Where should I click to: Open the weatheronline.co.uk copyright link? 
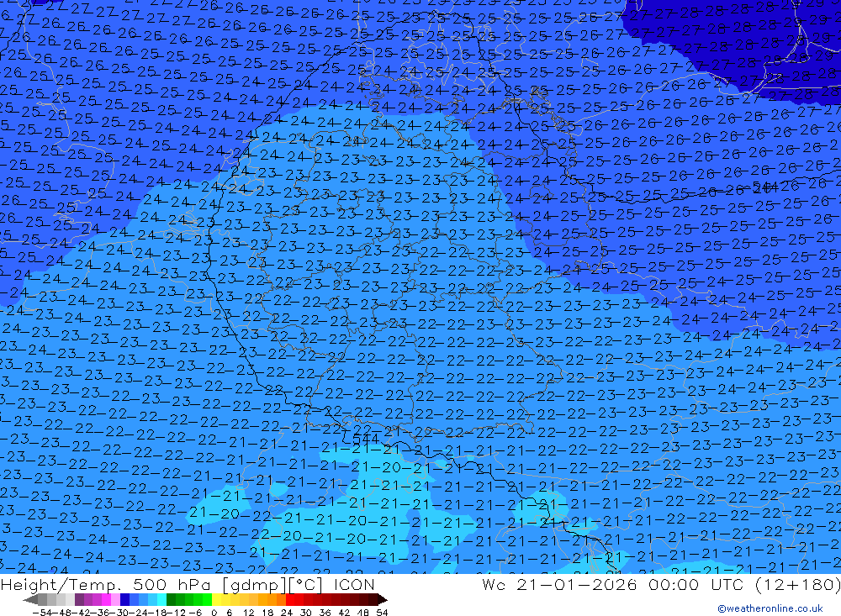pos(770,608)
